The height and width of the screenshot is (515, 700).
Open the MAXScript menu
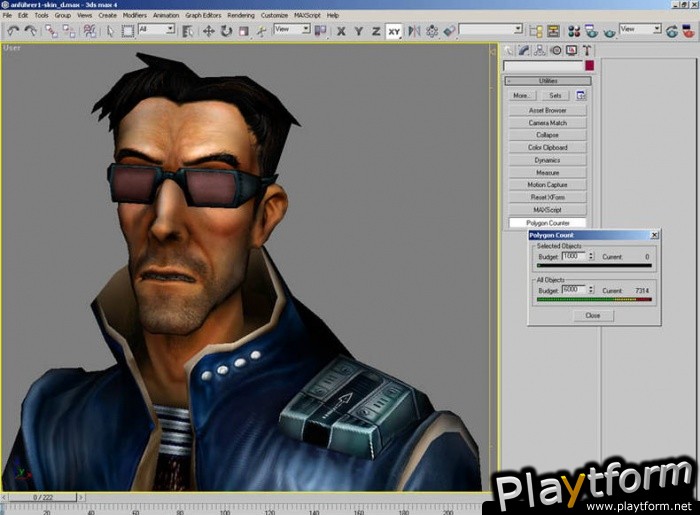pos(307,15)
